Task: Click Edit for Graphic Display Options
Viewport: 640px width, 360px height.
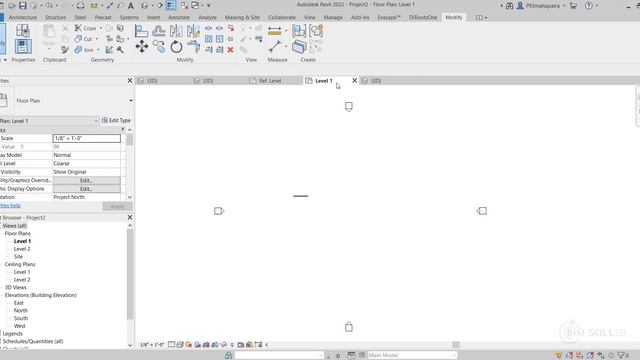Action: coord(86,189)
